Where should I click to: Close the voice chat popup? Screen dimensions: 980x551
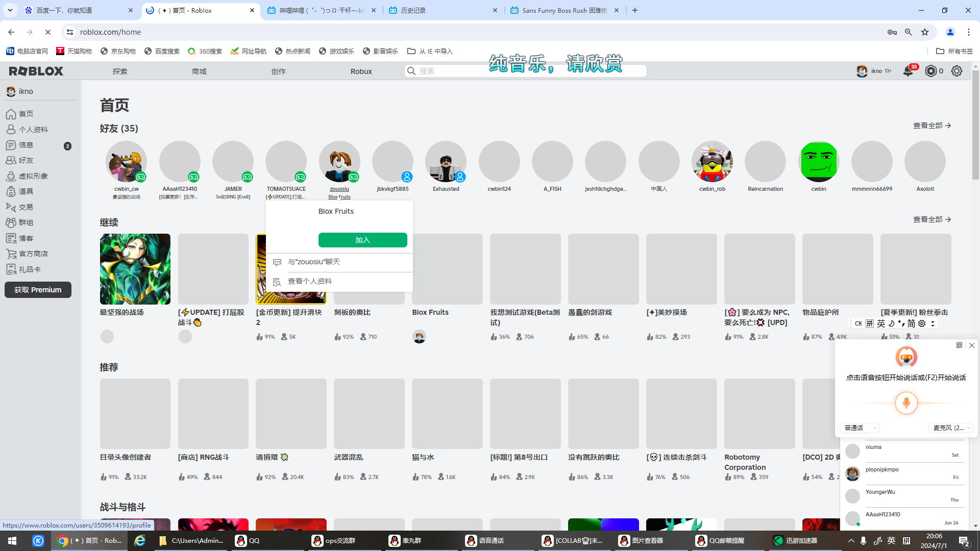(972, 345)
